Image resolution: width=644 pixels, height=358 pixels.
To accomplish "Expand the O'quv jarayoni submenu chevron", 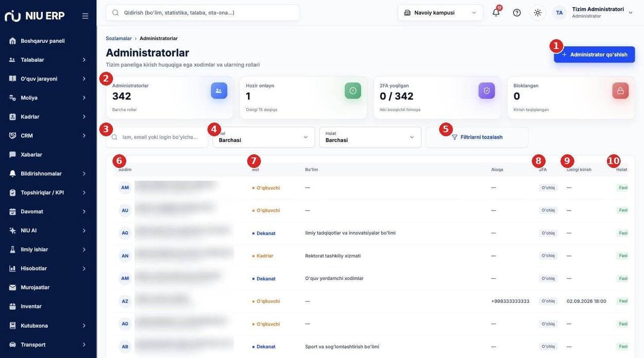I will click(x=84, y=79).
